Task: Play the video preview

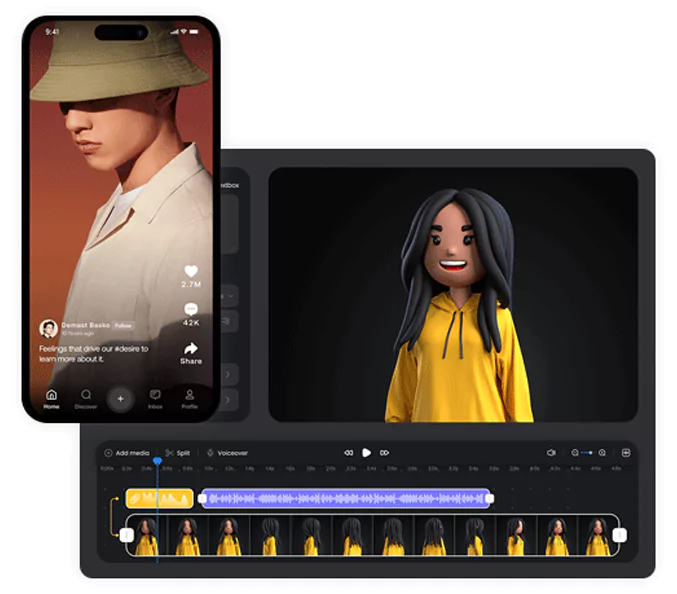Action: [x=367, y=453]
